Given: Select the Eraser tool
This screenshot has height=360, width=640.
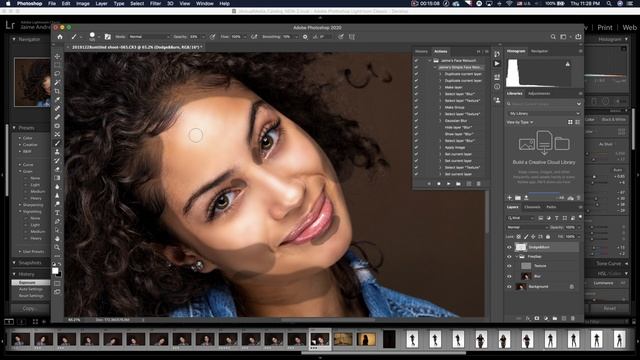Looking at the screenshot, I should [x=57, y=169].
